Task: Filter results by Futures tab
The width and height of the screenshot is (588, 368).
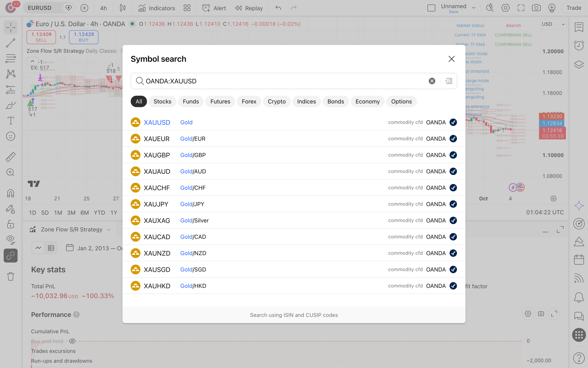Action: click(x=220, y=101)
